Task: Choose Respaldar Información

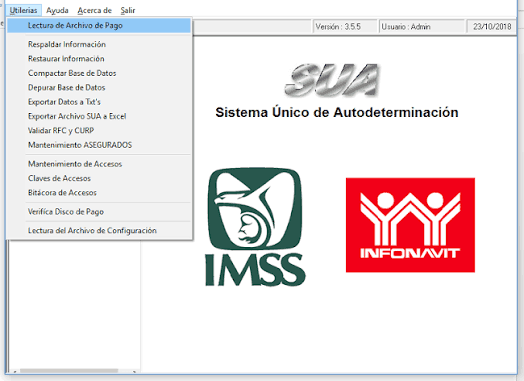Action: tap(99, 44)
